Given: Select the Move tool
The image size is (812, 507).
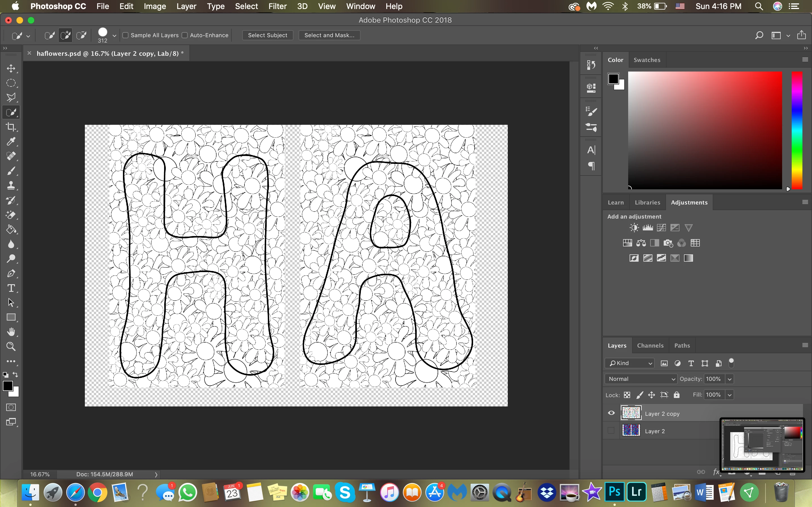Looking at the screenshot, I should tap(11, 68).
